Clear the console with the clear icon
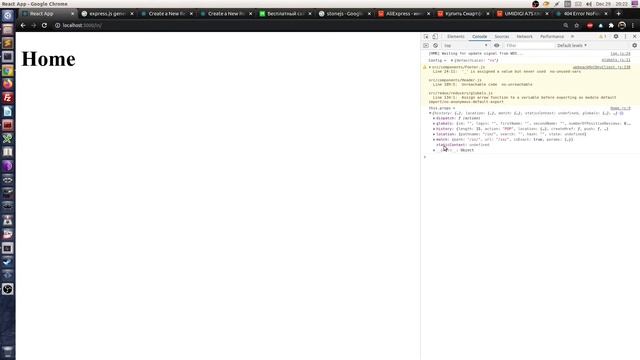The width and height of the screenshot is (640, 360). (x=436, y=46)
